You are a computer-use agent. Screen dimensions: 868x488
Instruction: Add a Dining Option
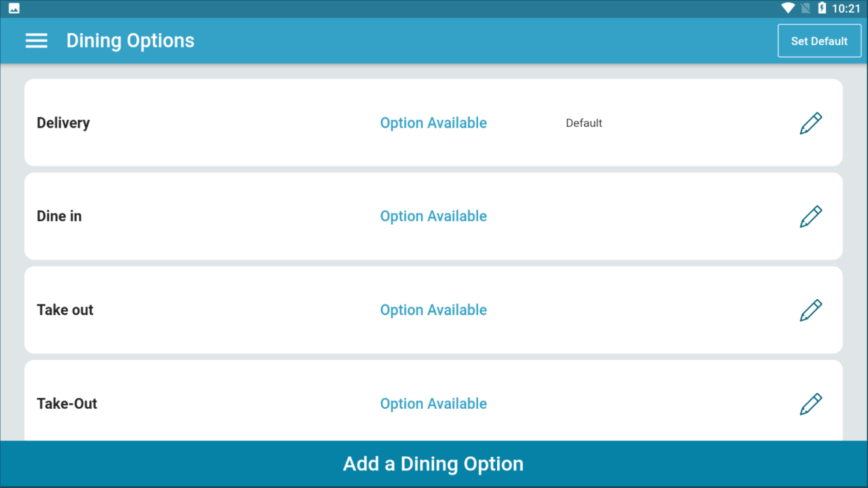[434, 464]
